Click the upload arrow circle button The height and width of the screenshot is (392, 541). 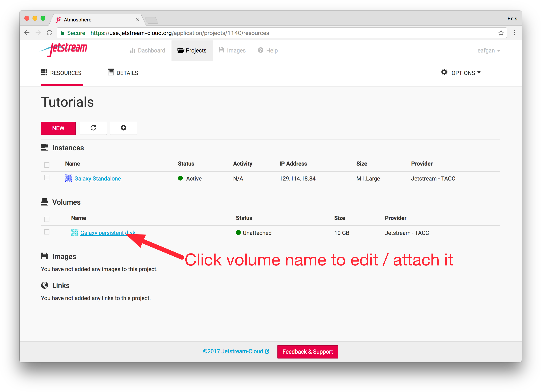[123, 128]
